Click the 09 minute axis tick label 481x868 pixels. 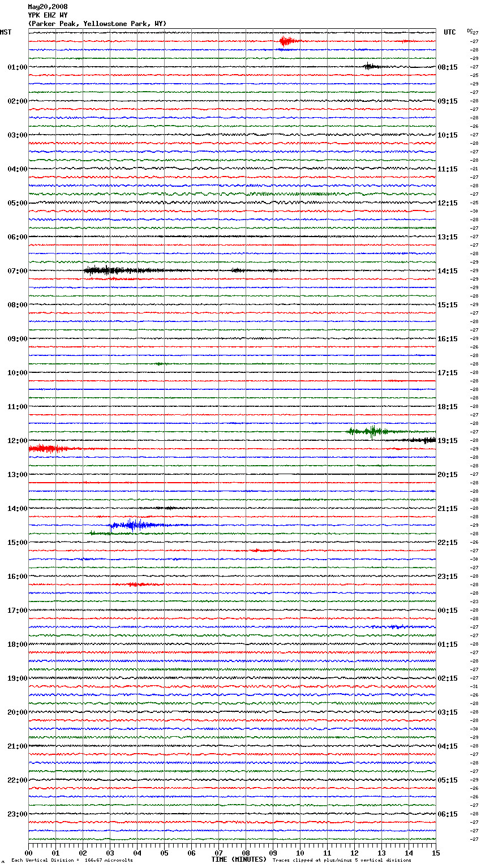point(273,853)
